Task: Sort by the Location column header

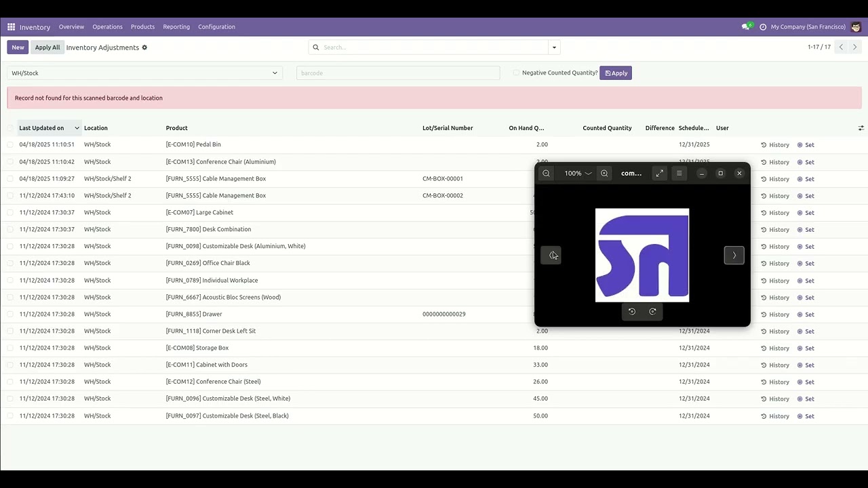Action: click(96, 128)
